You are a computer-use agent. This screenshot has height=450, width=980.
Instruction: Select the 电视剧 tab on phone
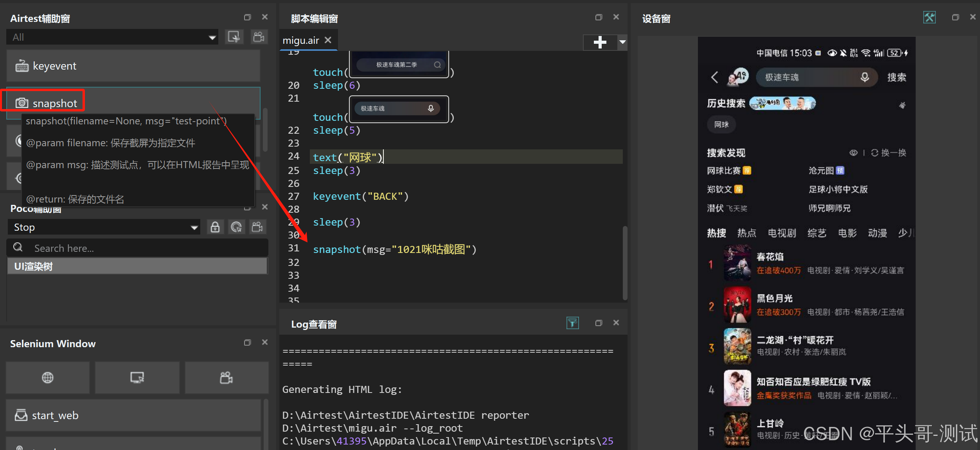pos(781,233)
